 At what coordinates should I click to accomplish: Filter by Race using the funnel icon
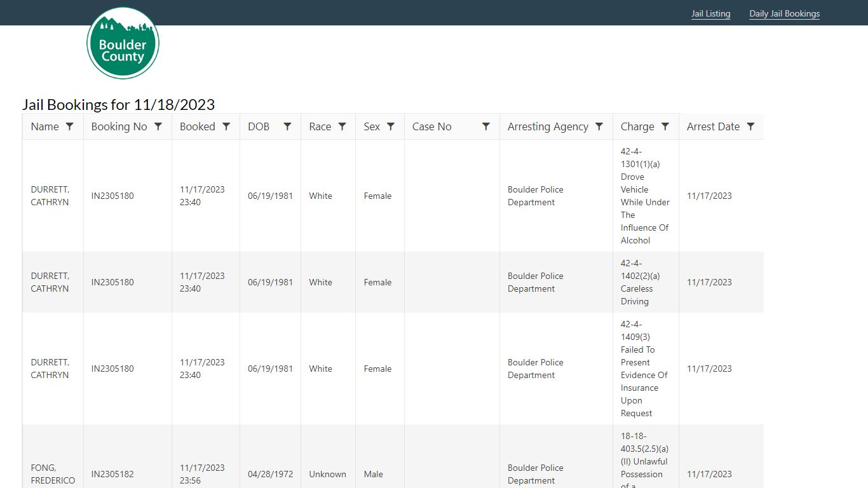coord(342,126)
